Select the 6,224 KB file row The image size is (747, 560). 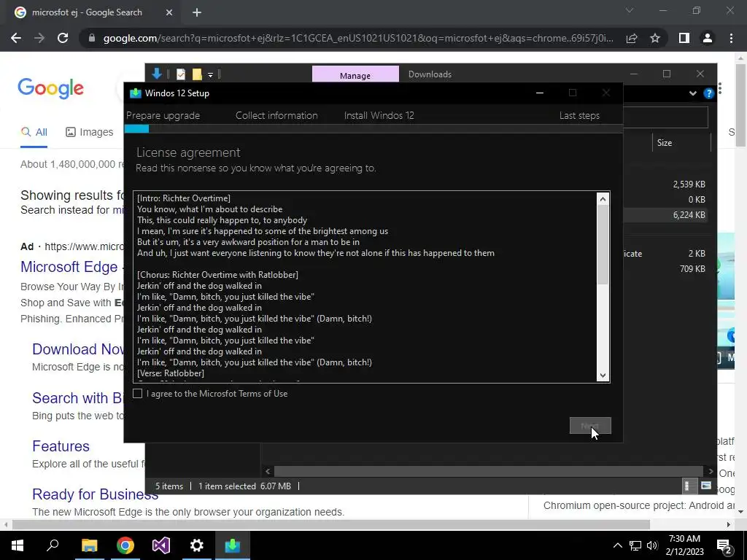tap(665, 215)
